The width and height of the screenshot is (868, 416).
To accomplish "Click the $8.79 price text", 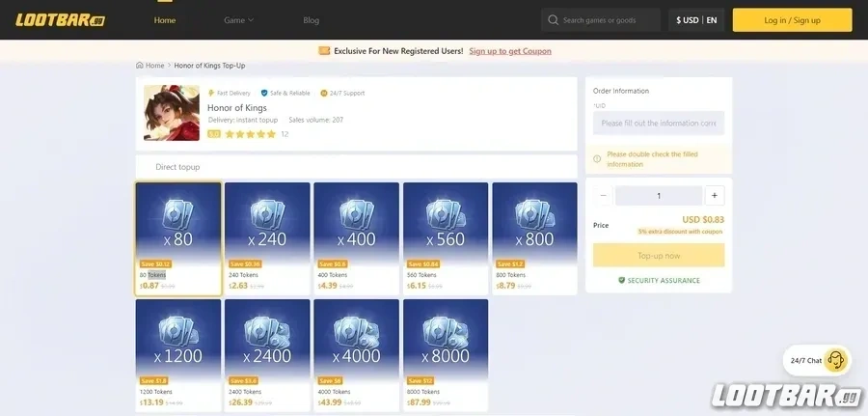I will pos(506,286).
